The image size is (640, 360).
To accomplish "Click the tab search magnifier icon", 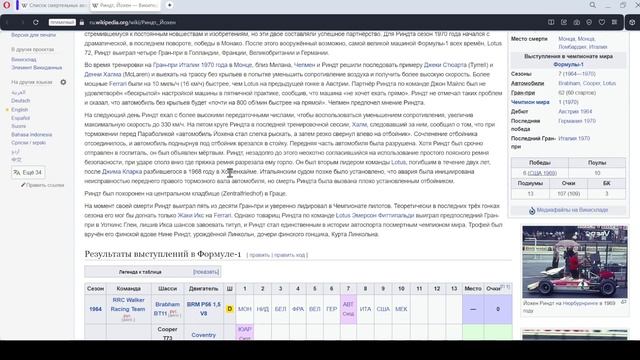I will [x=592, y=5].
